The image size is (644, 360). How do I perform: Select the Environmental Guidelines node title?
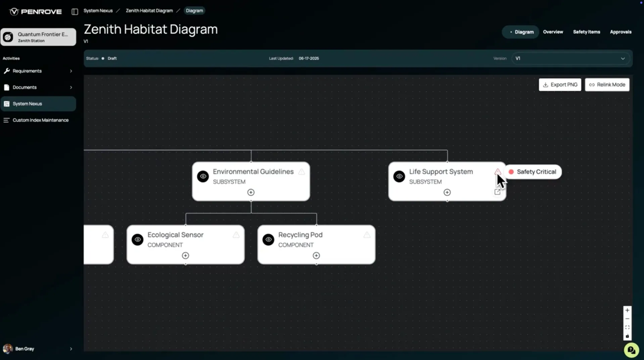pyautogui.click(x=253, y=172)
